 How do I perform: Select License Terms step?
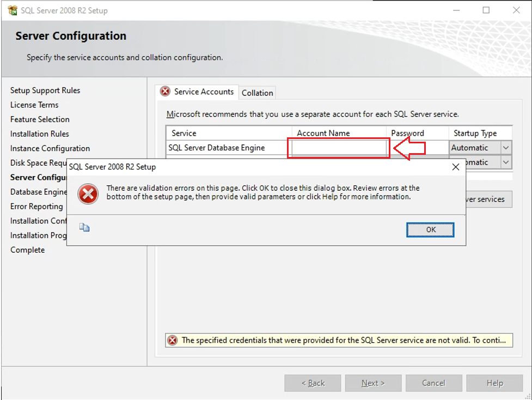pos(34,105)
